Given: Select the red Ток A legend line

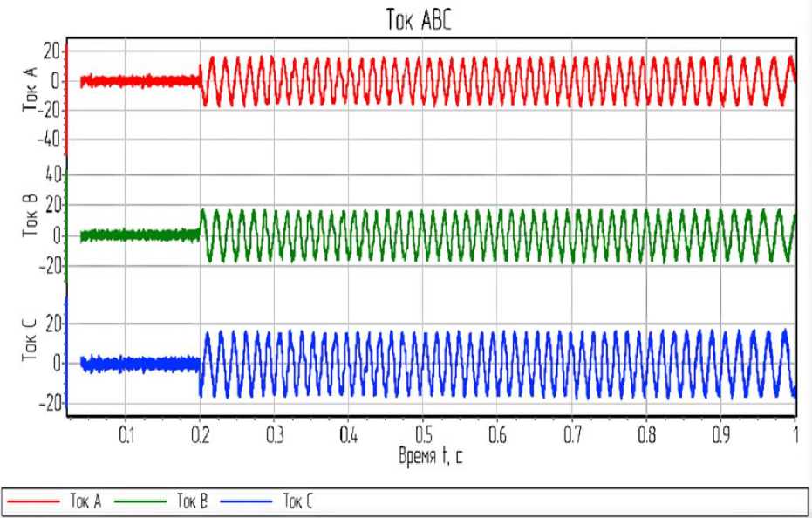Looking at the screenshot, I should pos(34,501).
